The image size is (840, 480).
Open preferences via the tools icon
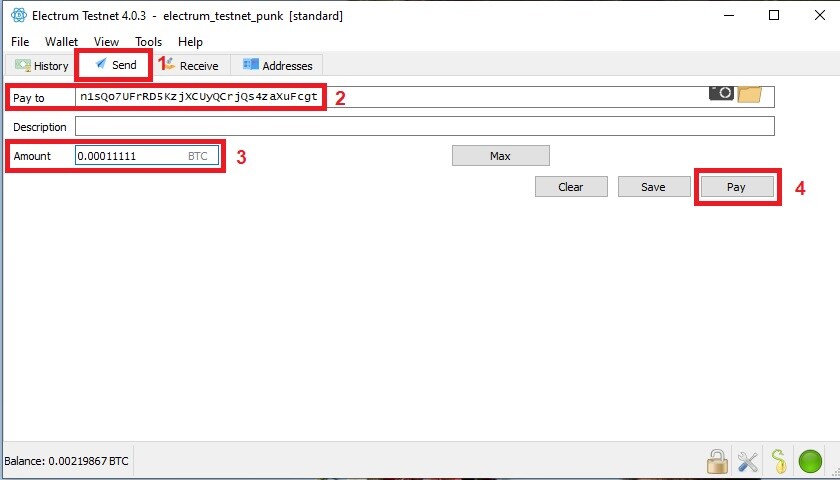[747, 461]
